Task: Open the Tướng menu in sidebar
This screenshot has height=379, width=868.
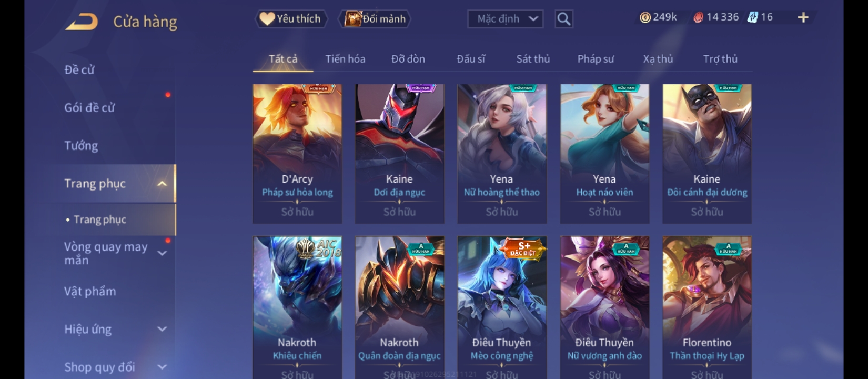Action: tap(81, 146)
